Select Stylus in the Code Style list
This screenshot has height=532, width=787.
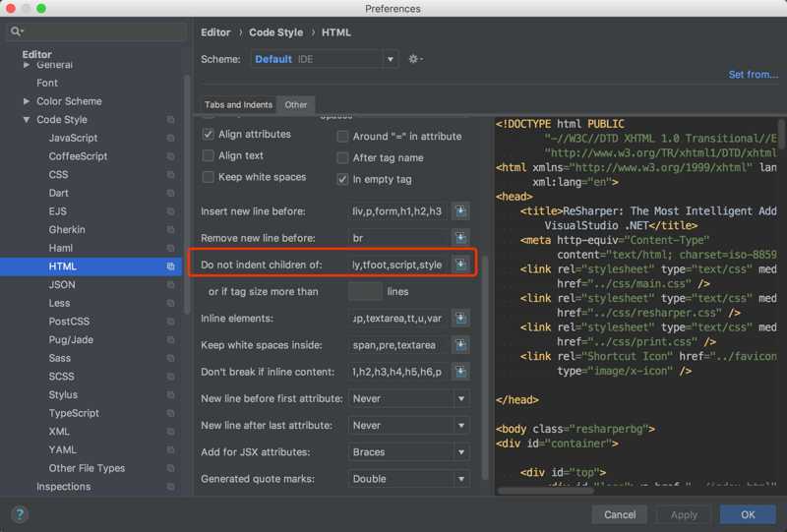[x=63, y=395]
